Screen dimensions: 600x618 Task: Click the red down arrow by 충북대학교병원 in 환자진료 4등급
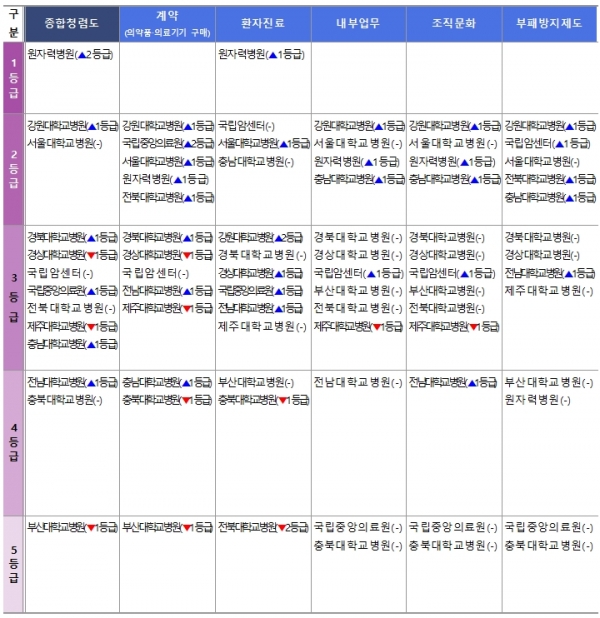281,400
